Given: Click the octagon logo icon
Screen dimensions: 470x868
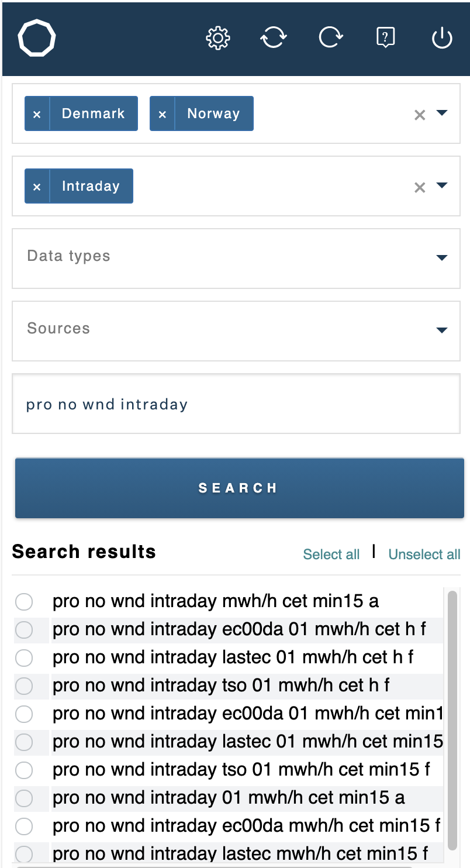Looking at the screenshot, I should point(37,39).
